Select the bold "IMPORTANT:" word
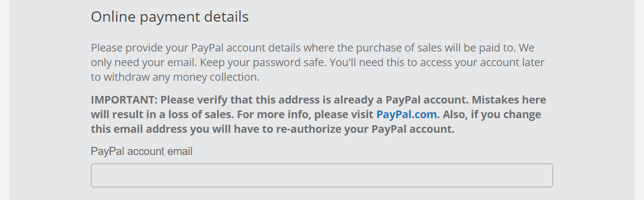Viewport: 644px width, 200px height. [x=124, y=100]
